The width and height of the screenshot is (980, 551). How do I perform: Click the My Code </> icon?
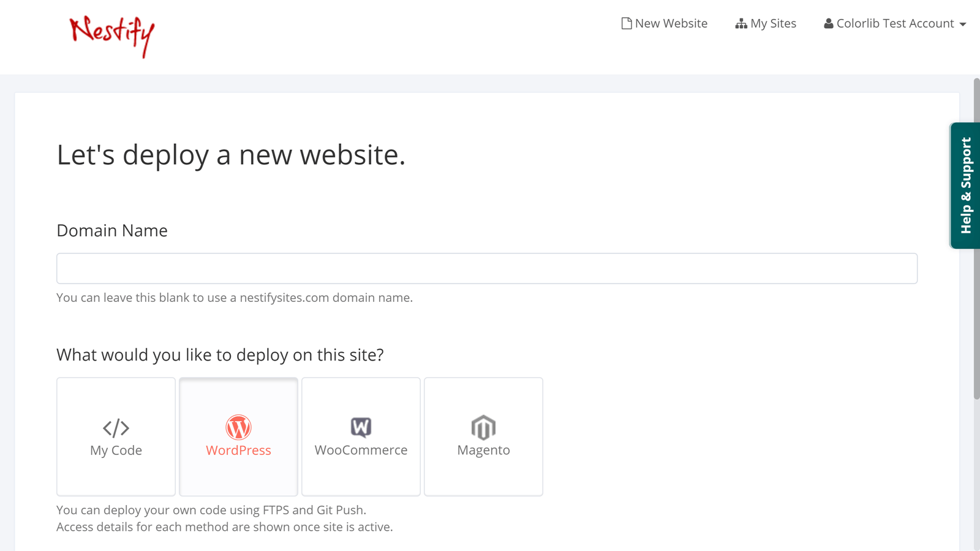pyautogui.click(x=116, y=428)
